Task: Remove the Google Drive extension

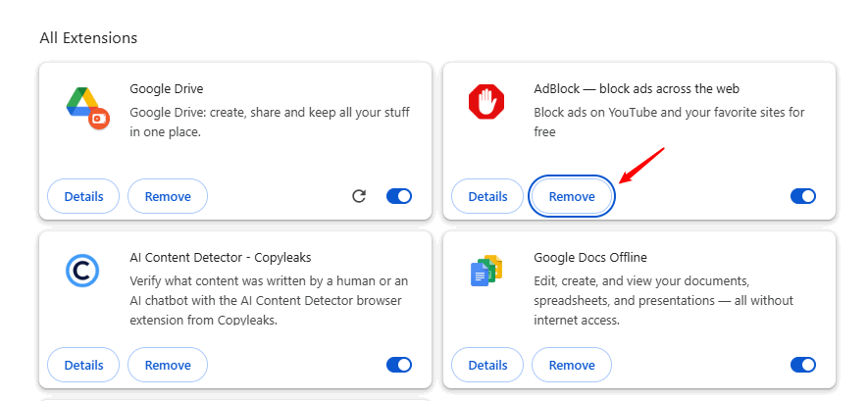Action: pos(168,196)
